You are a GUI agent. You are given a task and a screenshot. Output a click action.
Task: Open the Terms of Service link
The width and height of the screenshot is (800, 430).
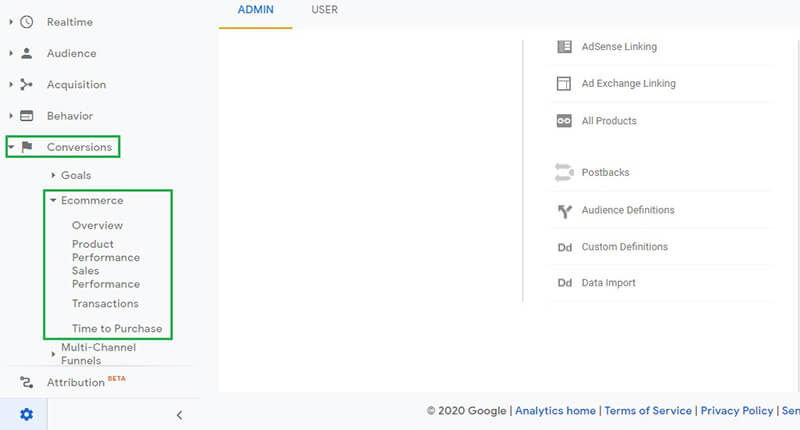(647, 411)
